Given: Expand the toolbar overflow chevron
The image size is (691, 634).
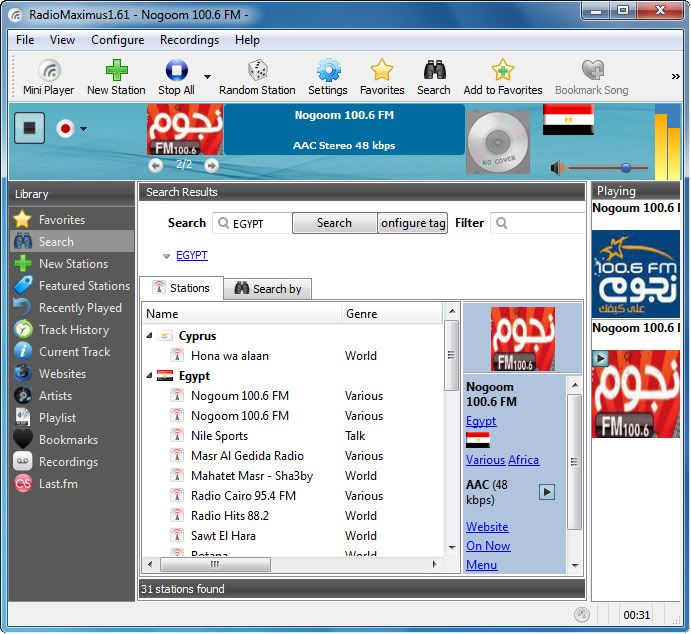Looking at the screenshot, I should point(676,77).
